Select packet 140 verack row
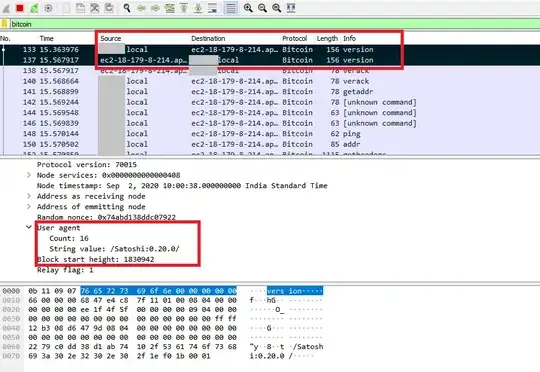 [x=270, y=81]
